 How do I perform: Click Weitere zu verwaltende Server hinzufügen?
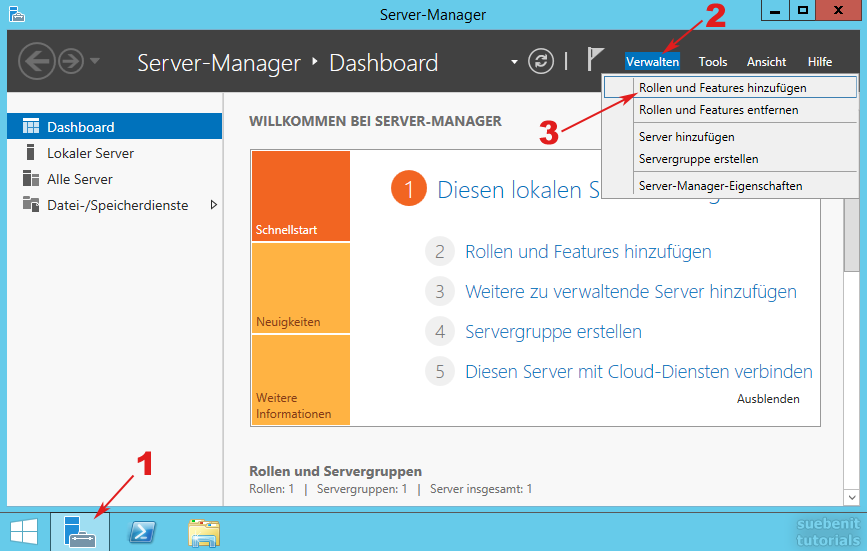pyautogui.click(x=631, y=291)
